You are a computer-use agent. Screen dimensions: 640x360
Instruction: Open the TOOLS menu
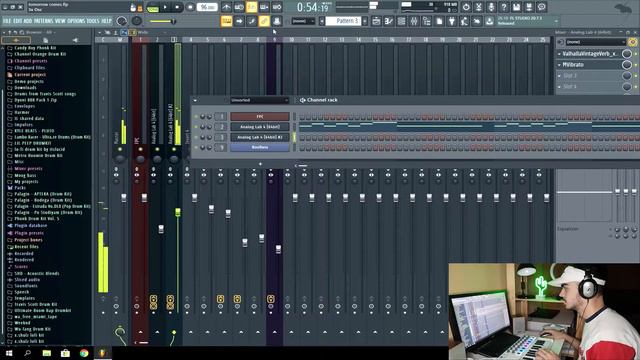(93, 21)
